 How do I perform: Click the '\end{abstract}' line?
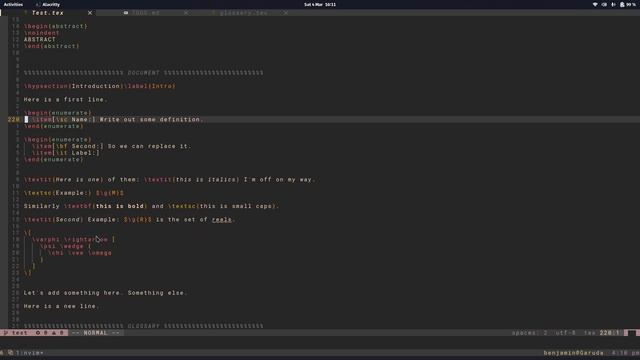51,46
